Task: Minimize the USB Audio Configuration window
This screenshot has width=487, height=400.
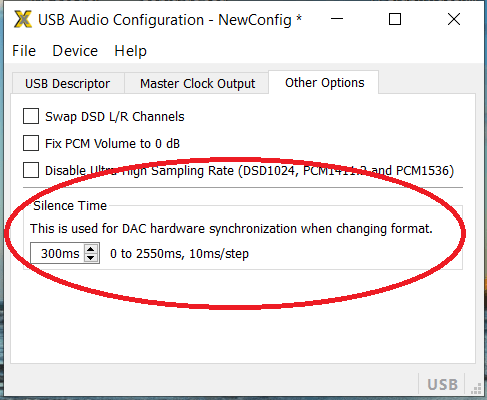Action: click(337, 19)
